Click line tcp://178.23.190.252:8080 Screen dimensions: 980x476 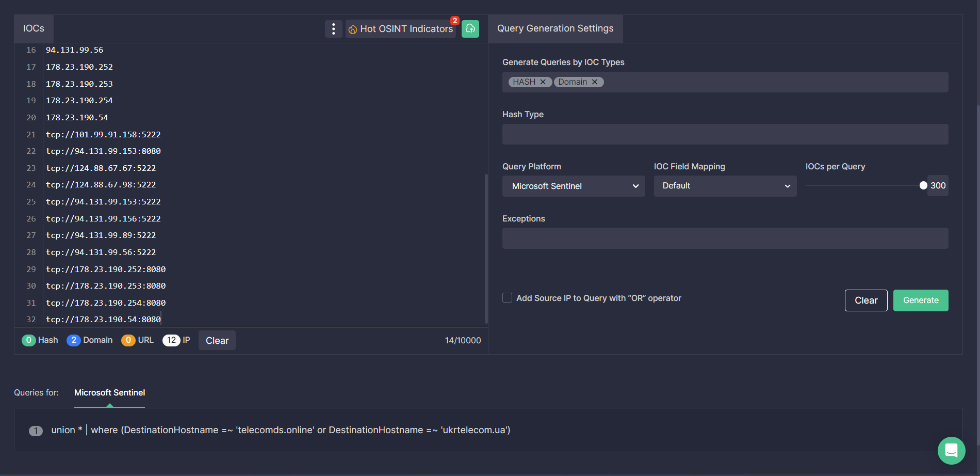click(106, 269)
